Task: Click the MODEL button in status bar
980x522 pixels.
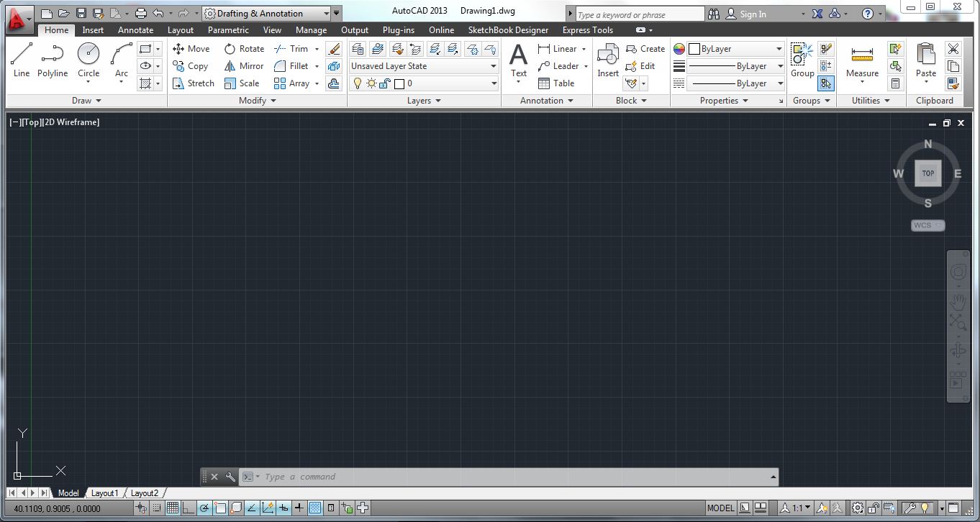Action: [x=720, y=508]
